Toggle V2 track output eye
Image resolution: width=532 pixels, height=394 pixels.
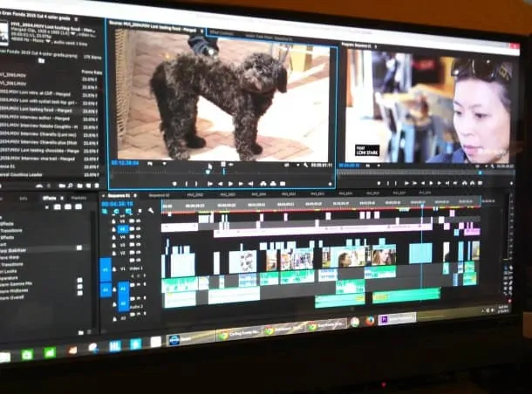139,253
